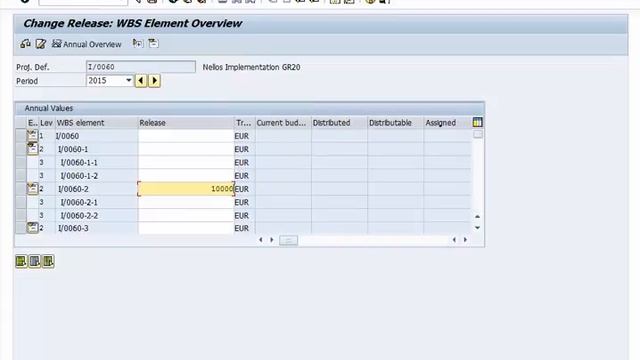Click EUR cell in I/0060-2 row
The width and height of the screenshot is (640, 360).
(x=244, y=189)
